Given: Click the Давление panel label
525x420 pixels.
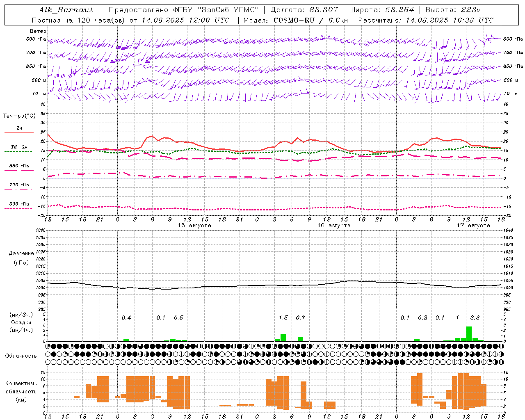Looking at the screenshot, I should 21,253.
